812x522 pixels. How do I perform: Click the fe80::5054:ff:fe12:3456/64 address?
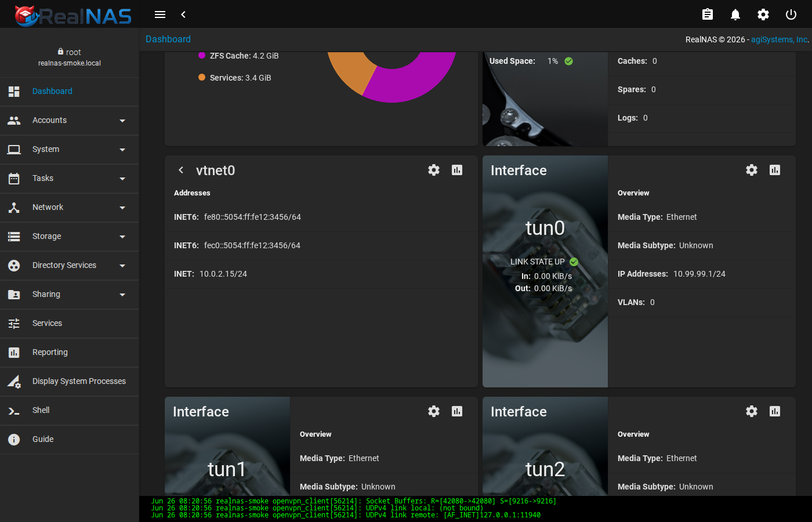[252, 217]
